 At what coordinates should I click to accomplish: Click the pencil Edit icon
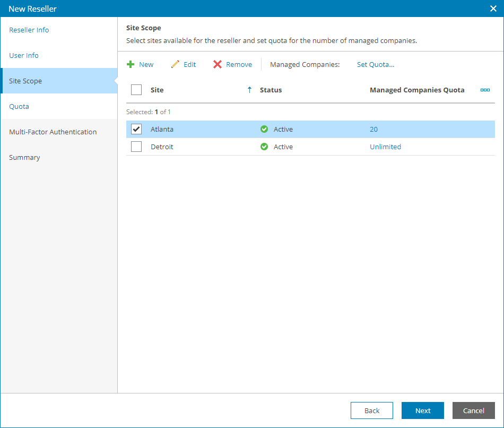coord(175,65)
